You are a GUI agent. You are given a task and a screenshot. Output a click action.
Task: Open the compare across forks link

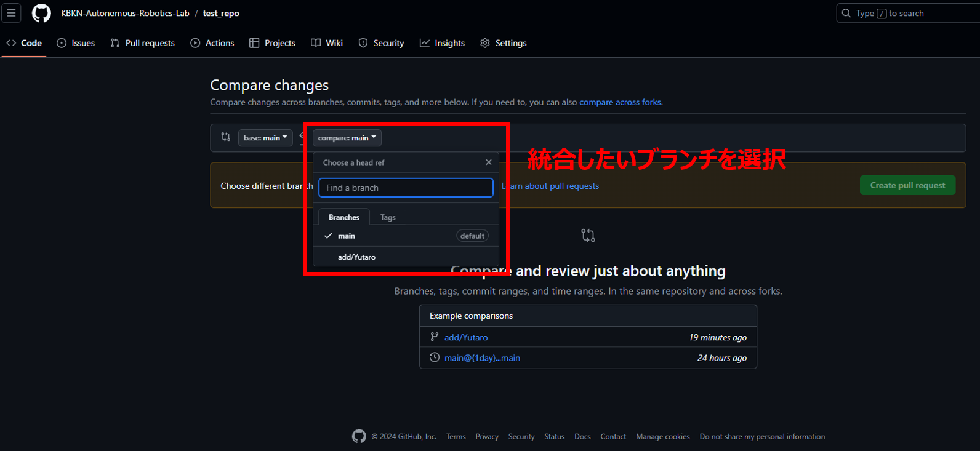620,102
